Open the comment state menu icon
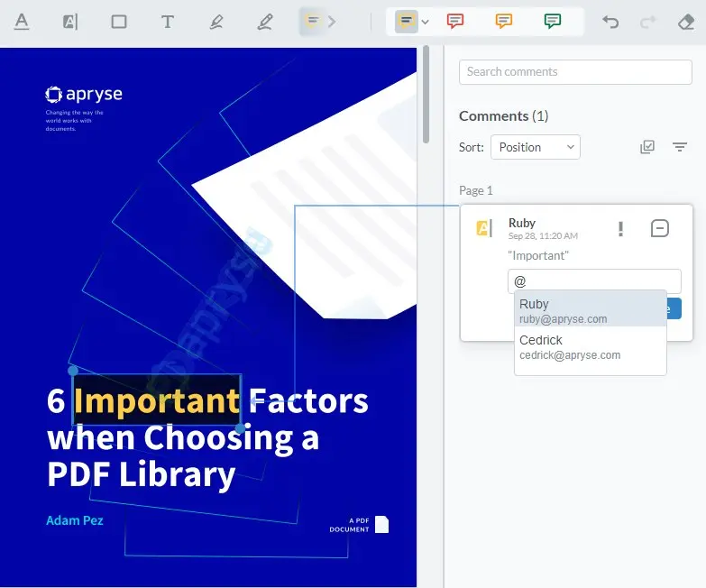706x588 pixels. pyautogui.click(x=660, y=228)
